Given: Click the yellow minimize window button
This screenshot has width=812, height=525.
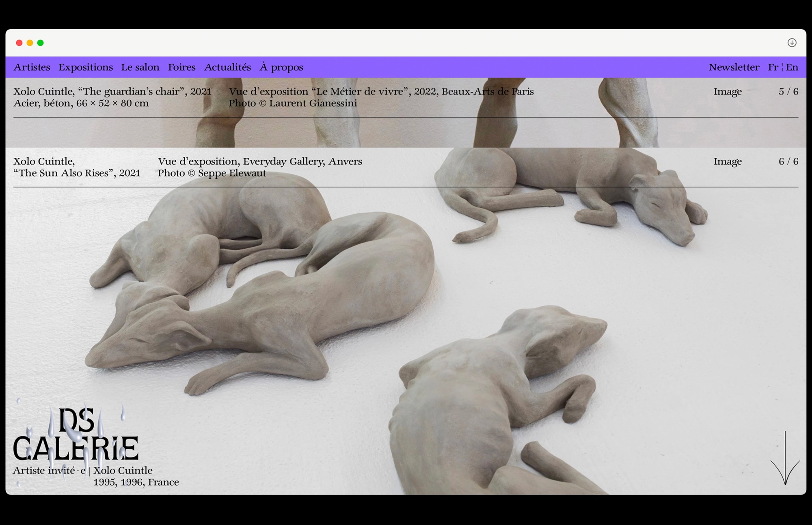Looking at the screenshot, I should pyautogui.click(x=30, y=43).
